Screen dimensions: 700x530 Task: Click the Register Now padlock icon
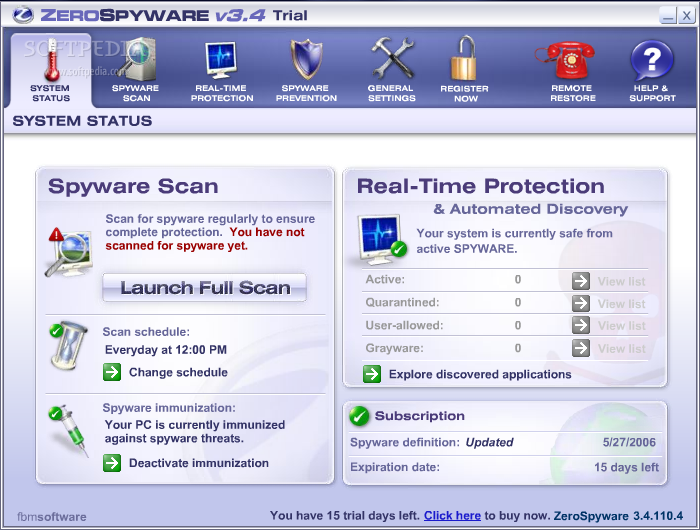[464, 59]
